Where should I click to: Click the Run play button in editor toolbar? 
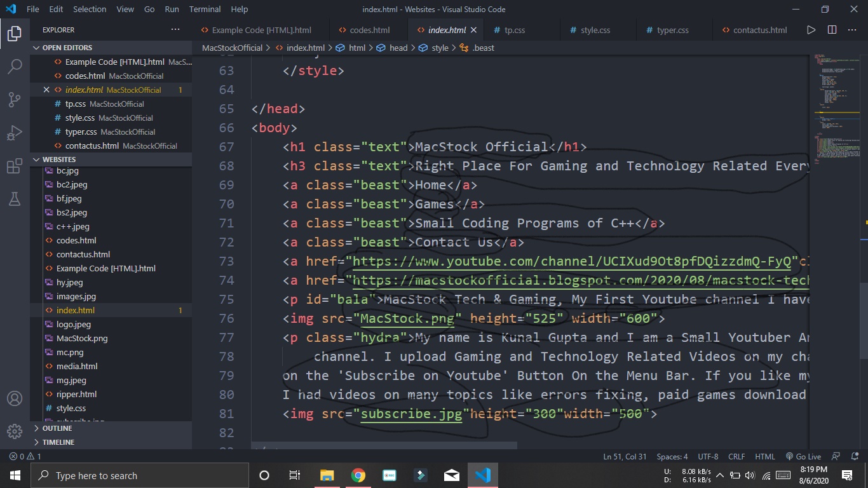tap(811, 30)
